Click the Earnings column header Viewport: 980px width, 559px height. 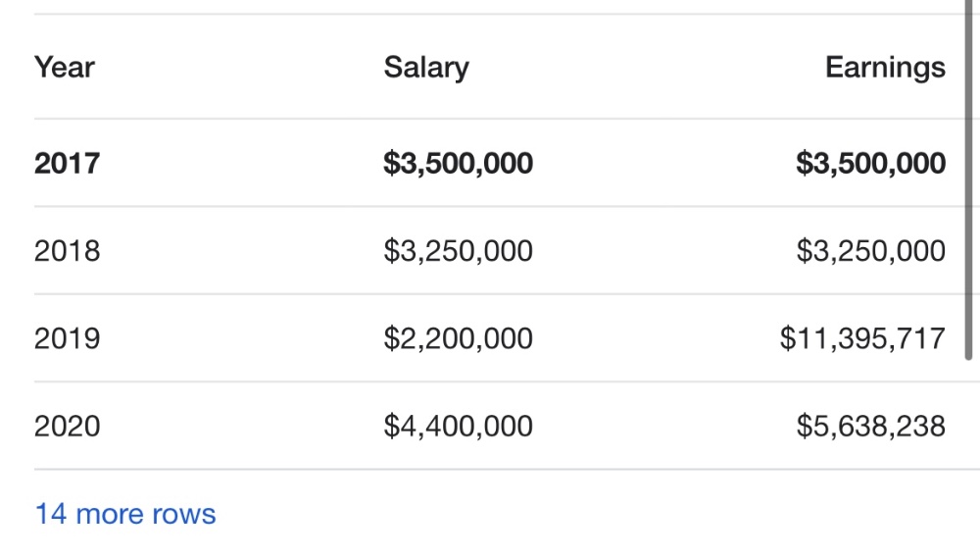click(x=885, y=68)
